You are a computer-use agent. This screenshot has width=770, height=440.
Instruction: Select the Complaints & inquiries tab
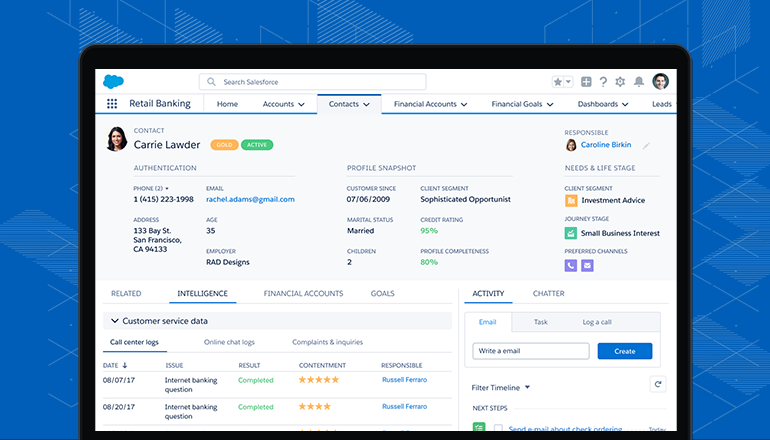click(x=328, y=342)
